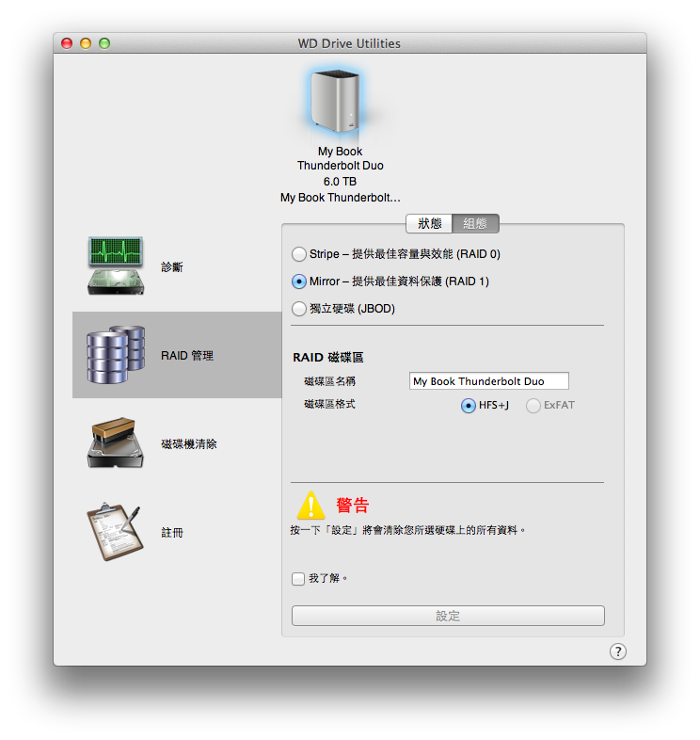The width and height of the screenshot is (700, 740).
Task: Click the diagnostics heartbeat monitor icon
Action: click(x=117, y=266)
